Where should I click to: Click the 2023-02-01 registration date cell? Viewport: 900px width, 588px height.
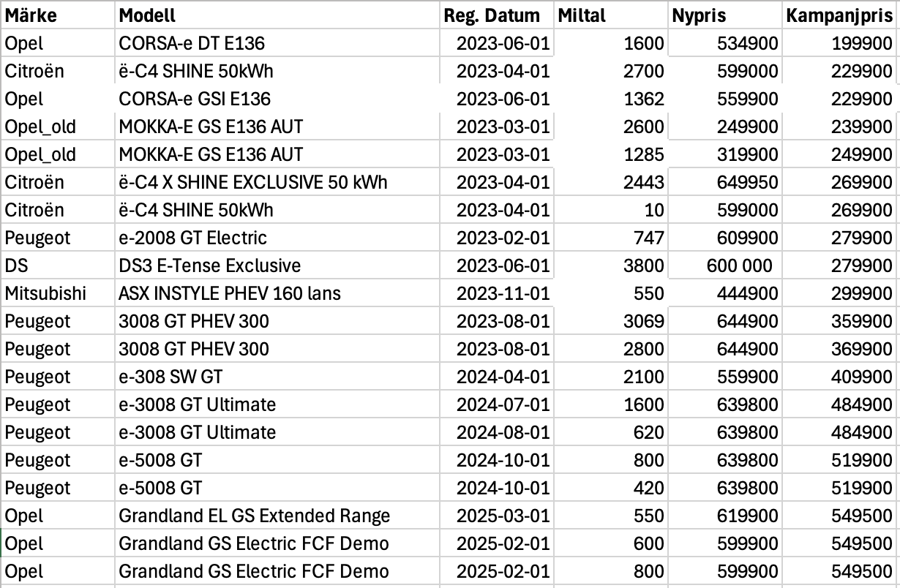(x=496, y=238)
